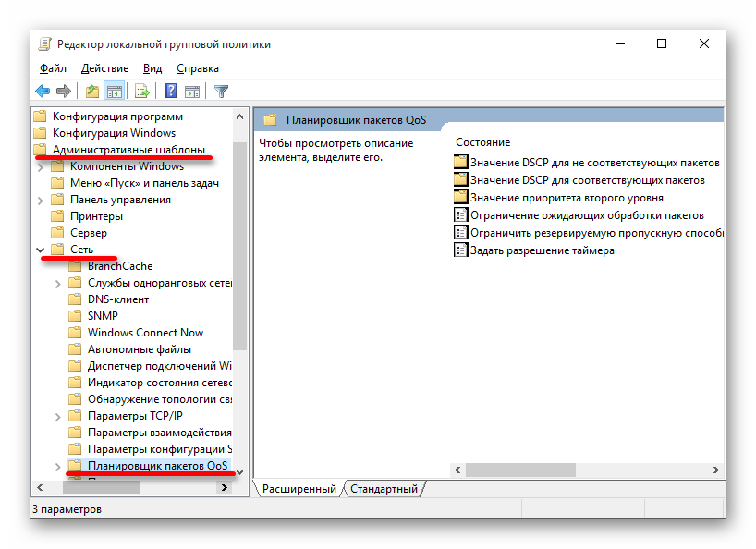Expand the Панель управления tree node
Viewport: 756px width, 549px height.
click(x=40, y=200)
